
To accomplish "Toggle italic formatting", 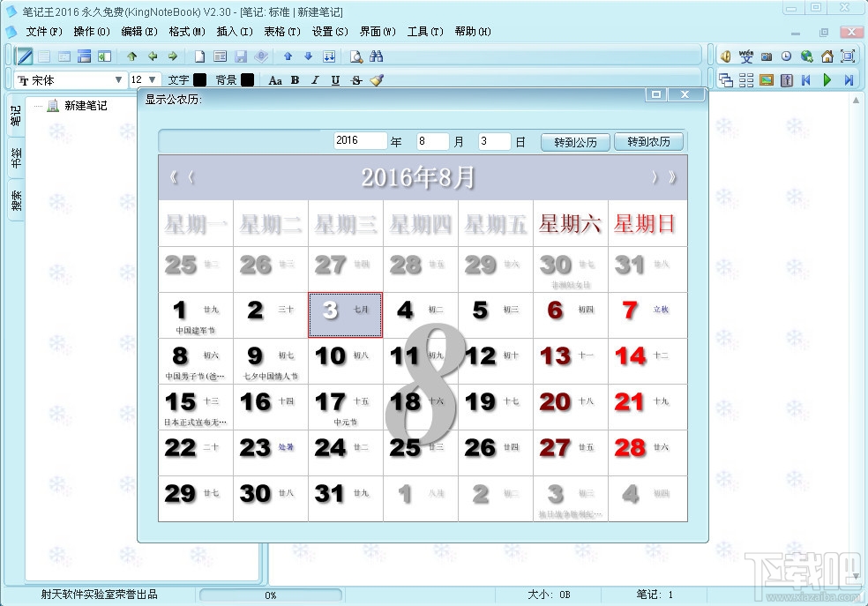I will (x=315, y=79).
